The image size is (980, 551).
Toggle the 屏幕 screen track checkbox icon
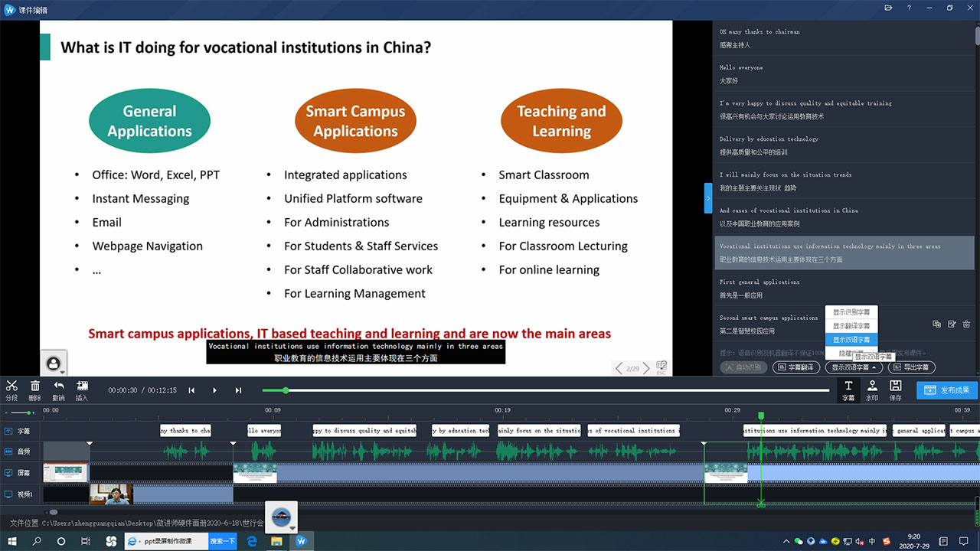click(8, 473)
